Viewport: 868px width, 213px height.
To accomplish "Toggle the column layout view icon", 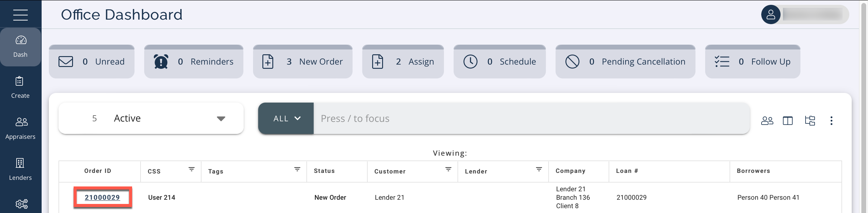I will coord(787,121).
